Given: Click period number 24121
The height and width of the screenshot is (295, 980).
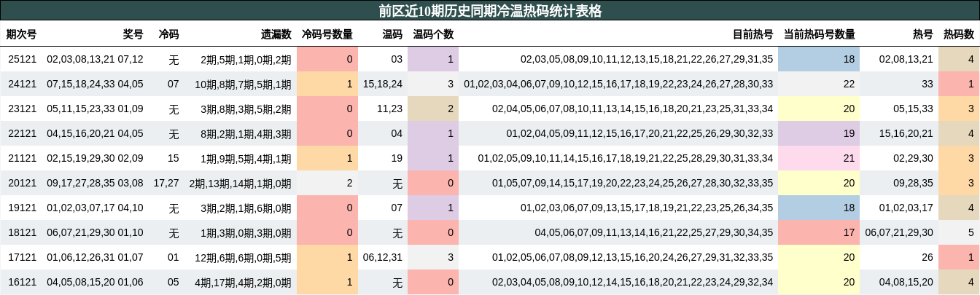Looking at the screenshot, I should pyautogui.click(x=23, y=84).
